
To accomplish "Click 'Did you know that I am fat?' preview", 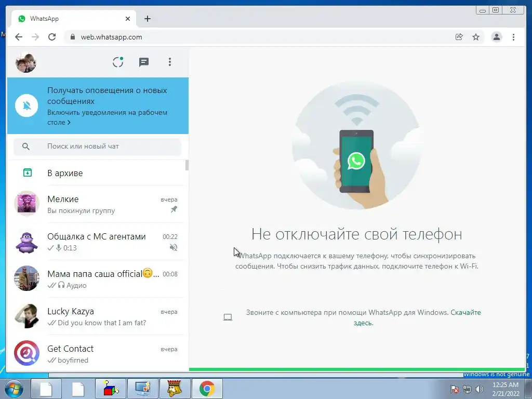I will click(102, 323).
